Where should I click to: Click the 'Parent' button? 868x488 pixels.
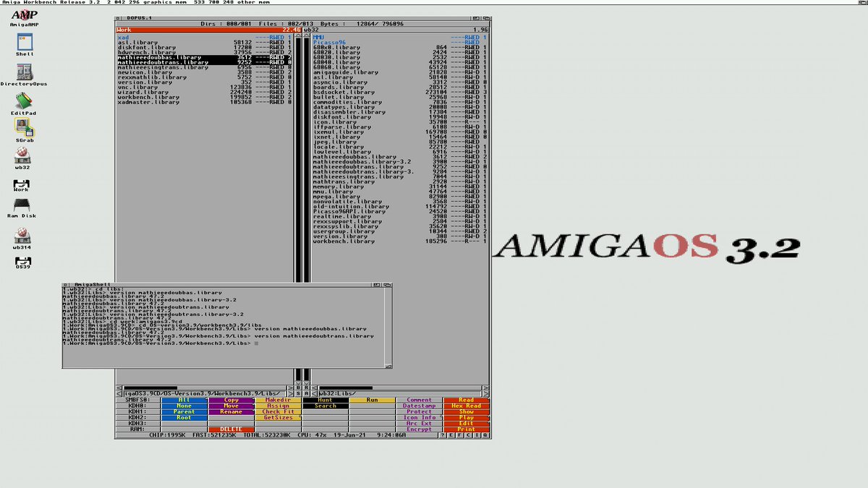point(184,411)
